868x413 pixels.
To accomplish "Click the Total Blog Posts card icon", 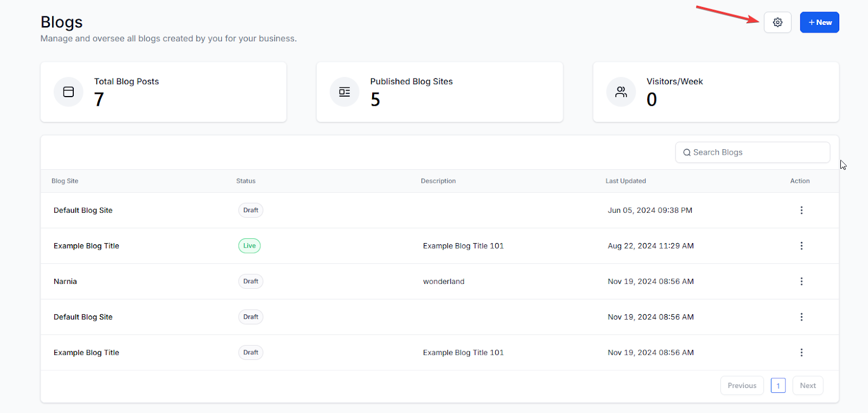I will pos(68,92).
